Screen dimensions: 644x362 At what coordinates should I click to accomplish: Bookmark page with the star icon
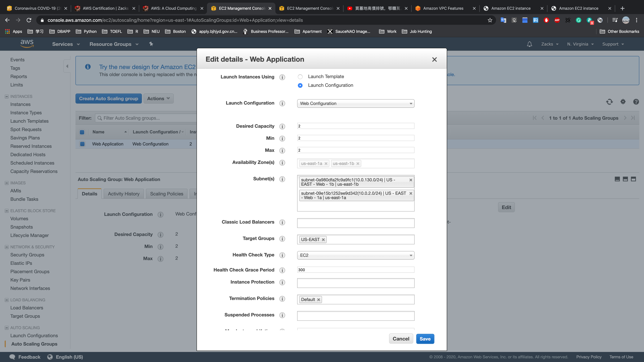pyautogui.click(x=490, y=20)
